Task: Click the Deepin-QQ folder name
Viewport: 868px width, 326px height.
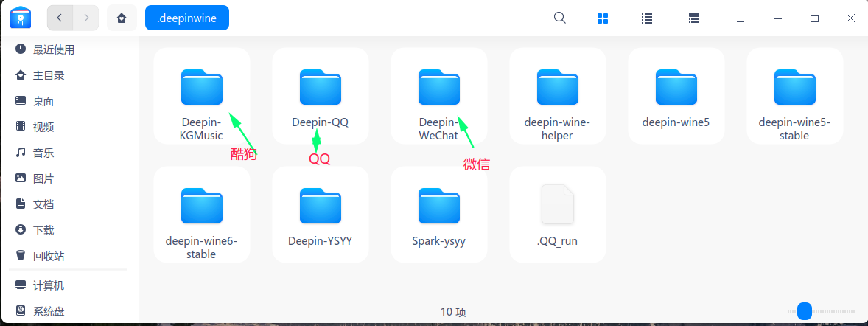Action: 320,122
